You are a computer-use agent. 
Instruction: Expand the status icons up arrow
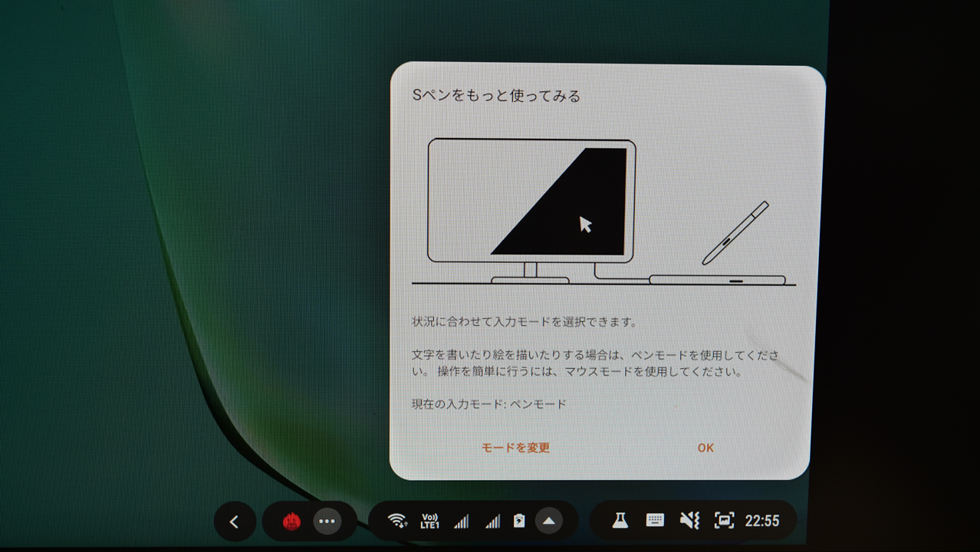pyautogui.click(x=548, y=521)
